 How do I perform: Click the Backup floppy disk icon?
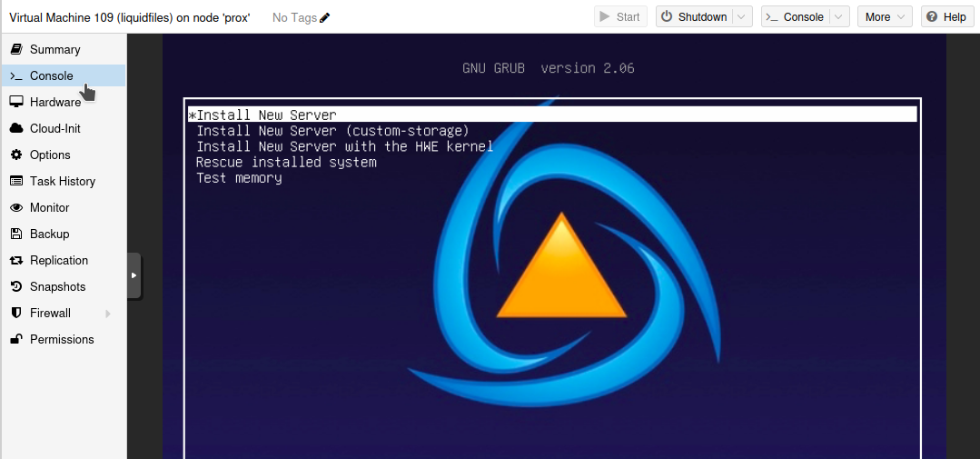click(x=17, y=234)
